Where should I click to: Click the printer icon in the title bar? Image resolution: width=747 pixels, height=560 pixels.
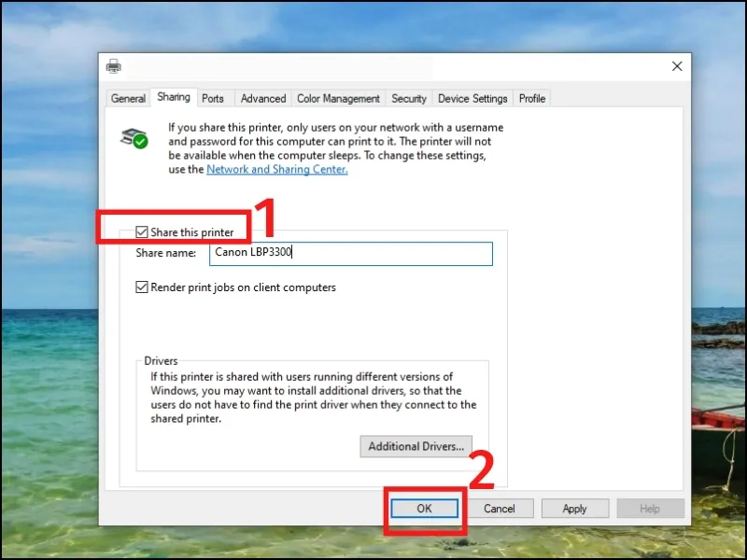tap(114, 66)
